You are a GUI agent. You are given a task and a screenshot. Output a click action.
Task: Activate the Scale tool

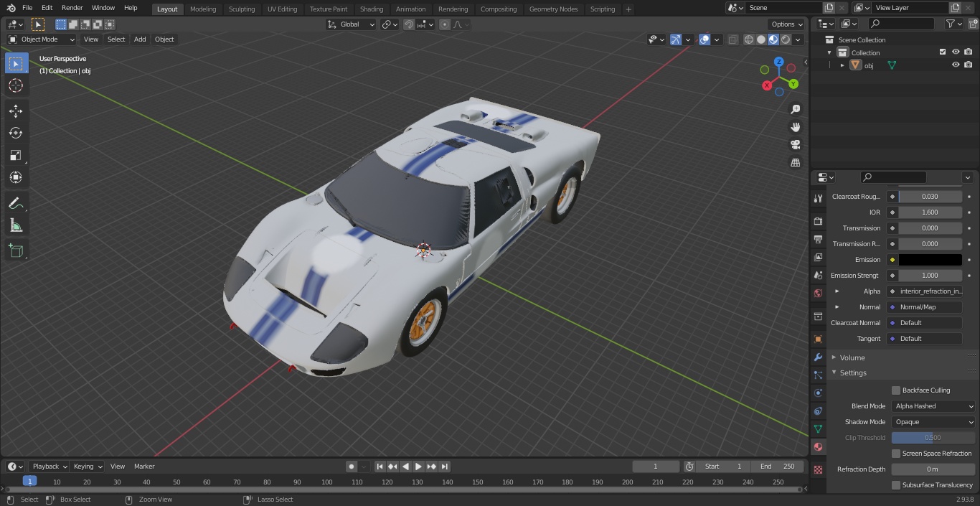[x=16, y=155]
